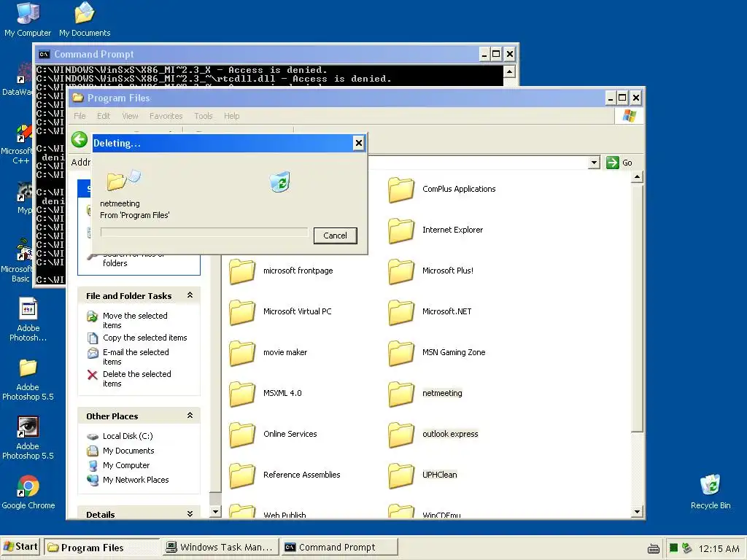
Task: Click the green CPU meter tray icon
Action: tap(673, 548)
